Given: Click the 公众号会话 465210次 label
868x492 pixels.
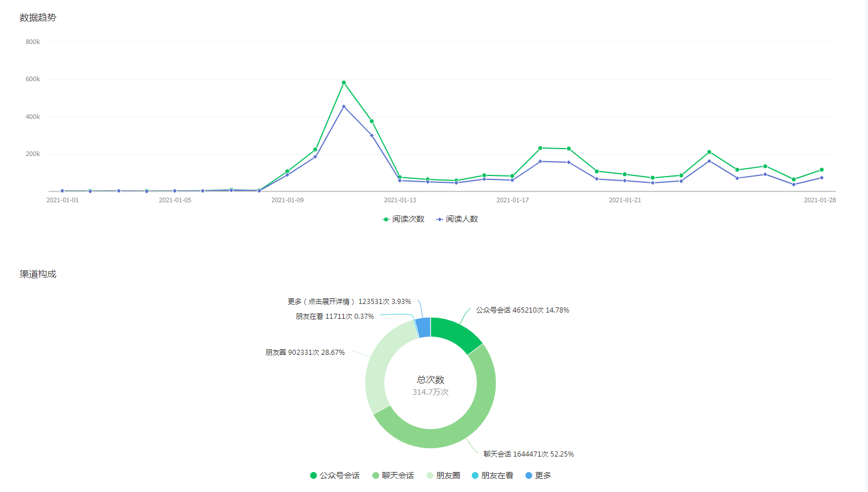Looking at the screenshot, I should click(521, 310).
